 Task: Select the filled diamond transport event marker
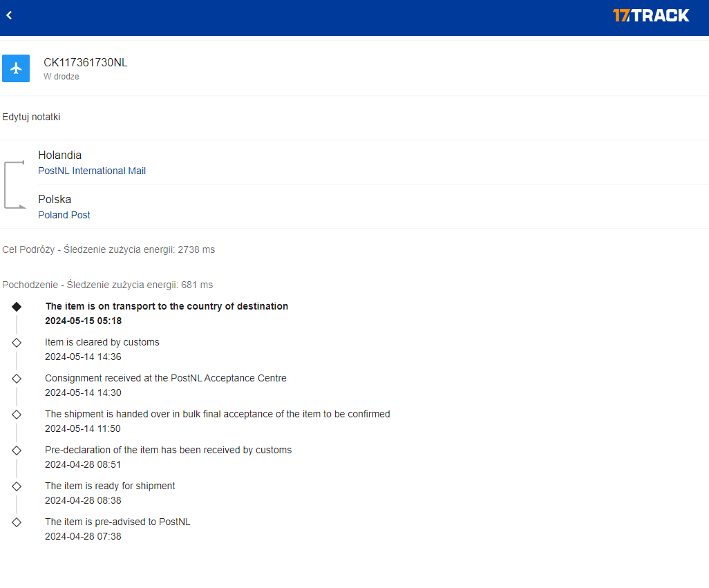click(x=17, y=307)
